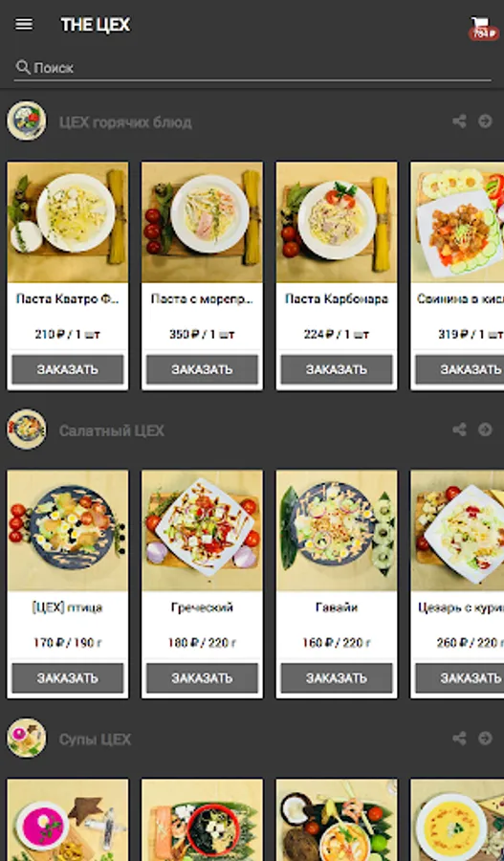Expand ЦЕХ горячих блюд with arrow icon
504x861 pixels.
click(485, 121)
